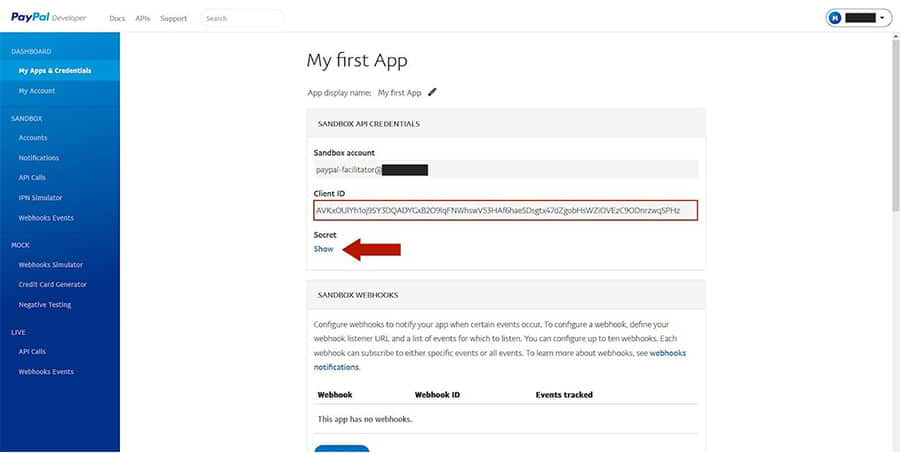Click the Client ID field
This screenshot has width=900, height=453.
(505, 211)
